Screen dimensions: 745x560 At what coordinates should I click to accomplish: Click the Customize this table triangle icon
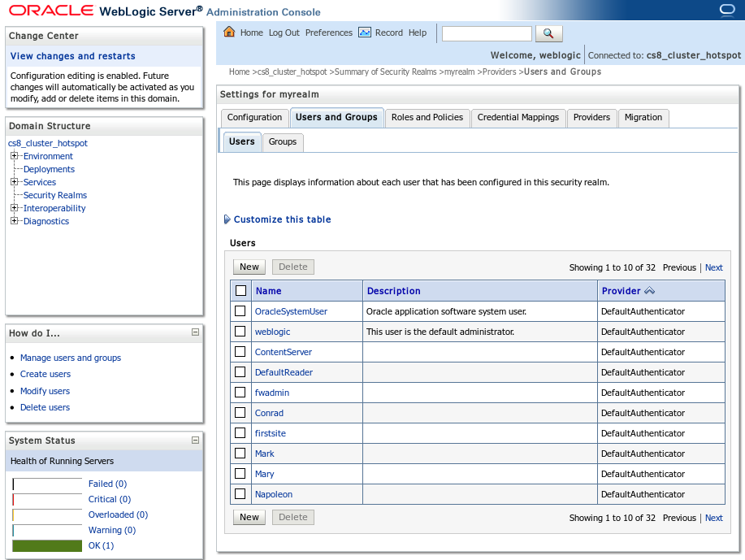click(x=227, y=219)
